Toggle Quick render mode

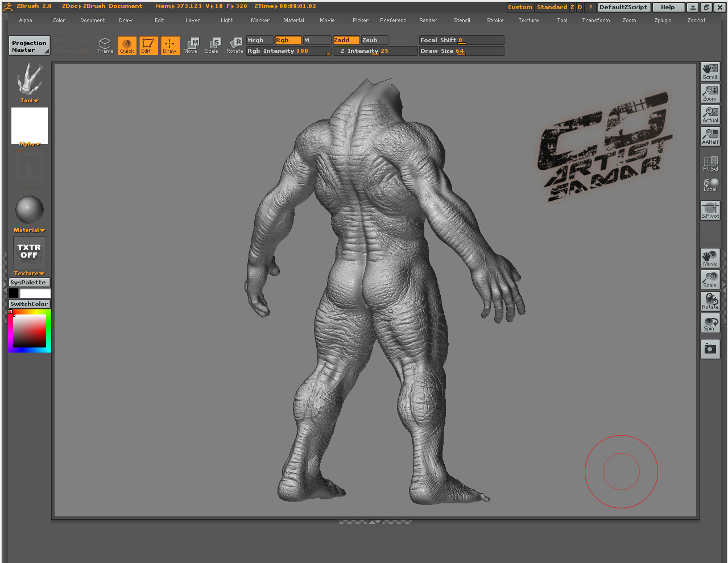[127, 45]
